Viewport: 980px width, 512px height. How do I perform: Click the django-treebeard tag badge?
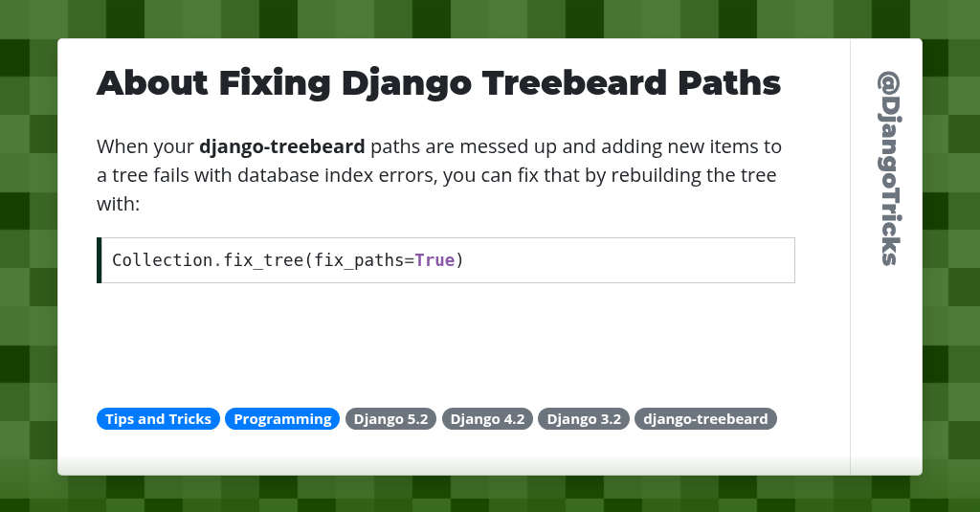pos(705,419)
